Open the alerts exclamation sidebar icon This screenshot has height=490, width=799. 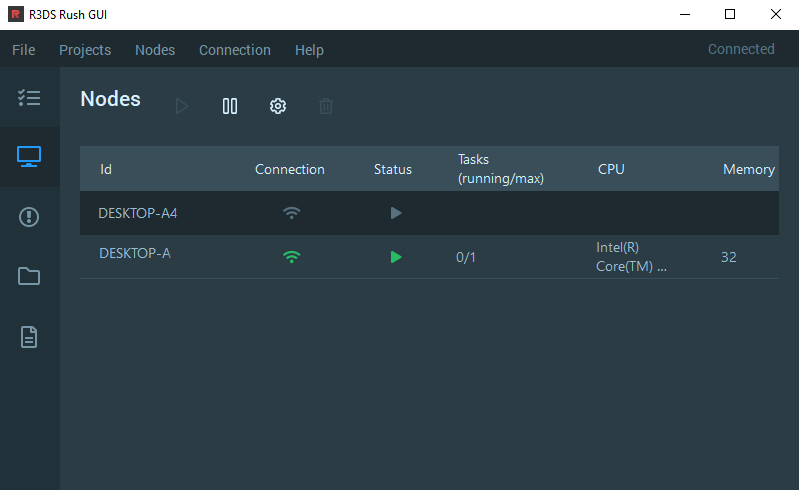pos(29,217)
